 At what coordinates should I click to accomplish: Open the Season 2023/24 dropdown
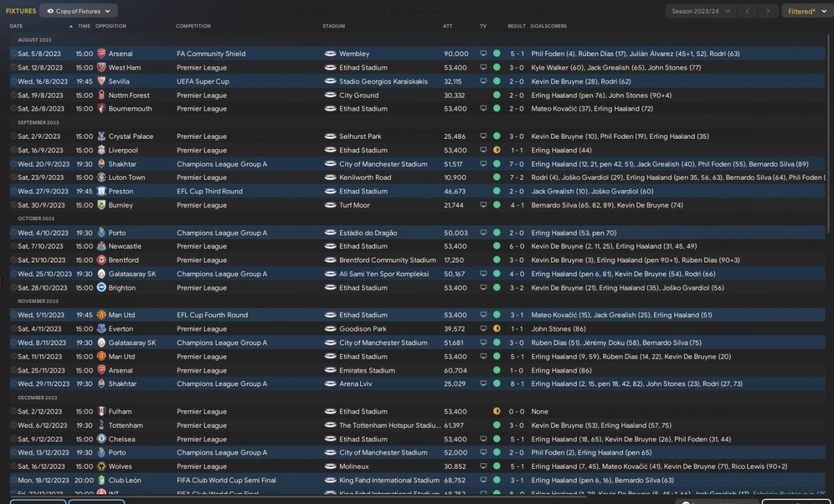(x=701, y=11)
